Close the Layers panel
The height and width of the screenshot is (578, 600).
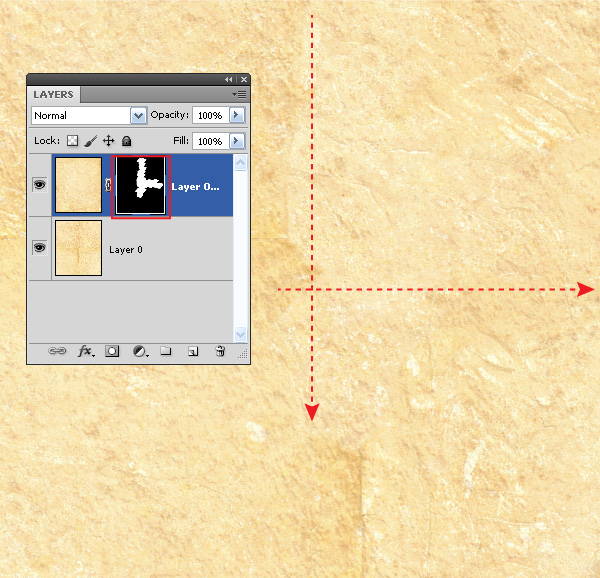244,80
